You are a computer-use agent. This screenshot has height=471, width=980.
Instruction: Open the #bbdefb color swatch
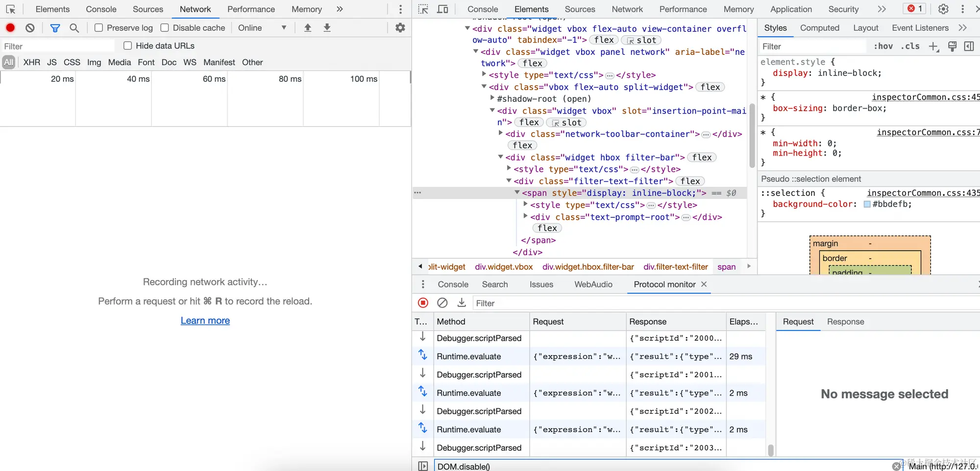point(867,204)
